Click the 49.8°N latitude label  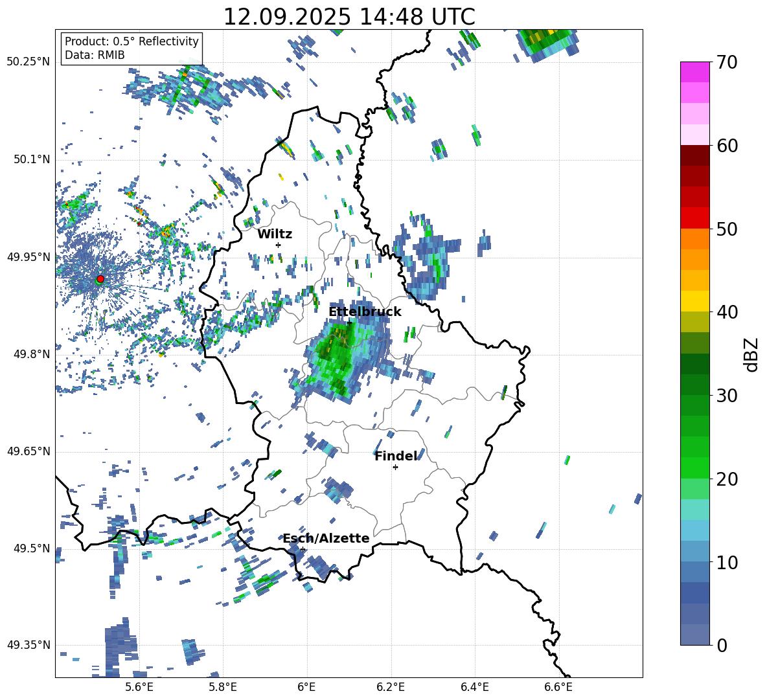[31, 354]
